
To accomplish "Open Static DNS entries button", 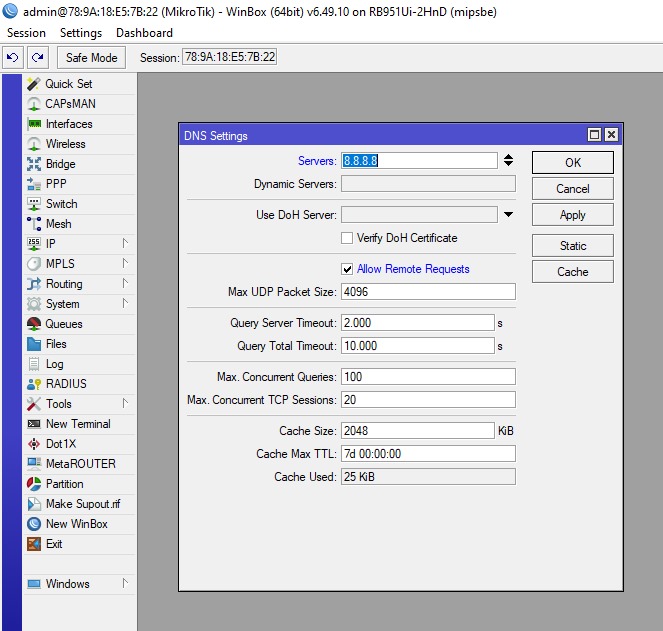I will pyautogui.click(x=573, y=246).
